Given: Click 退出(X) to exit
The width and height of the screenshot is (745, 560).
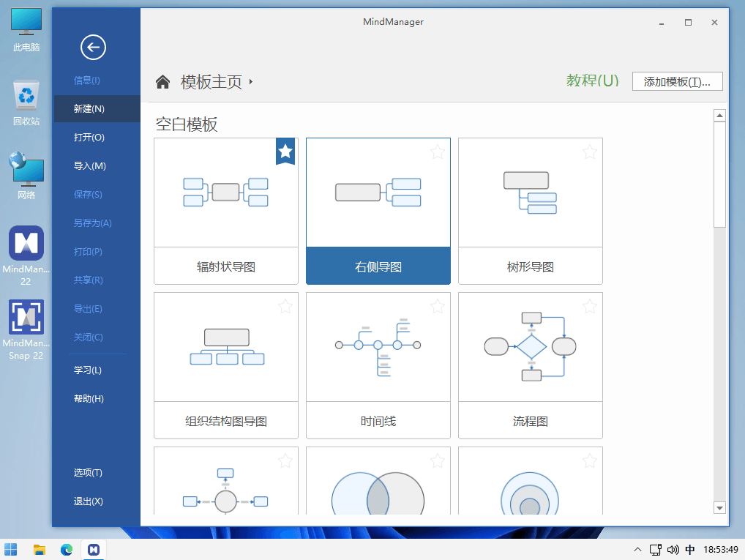Looking at the screenshot, I should tap(89, 501).
